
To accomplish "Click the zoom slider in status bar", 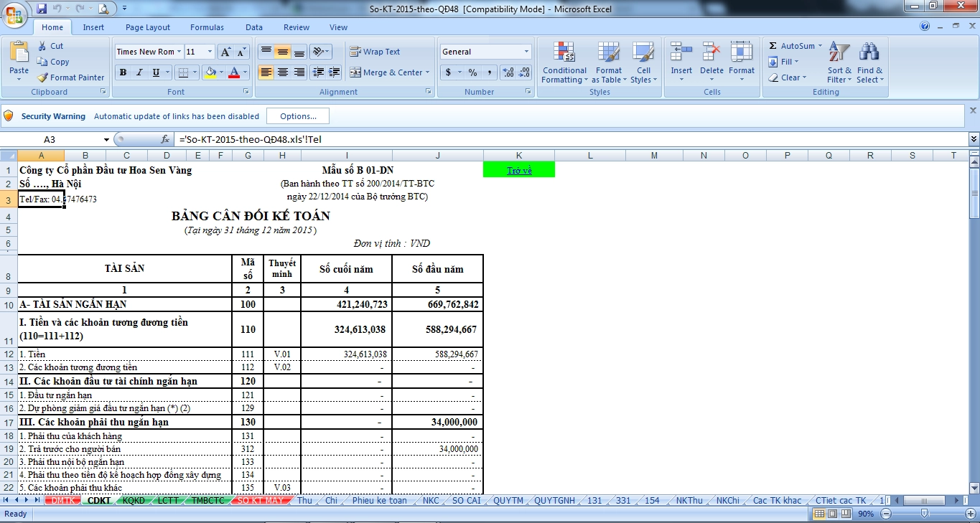I will click(925, 514).
